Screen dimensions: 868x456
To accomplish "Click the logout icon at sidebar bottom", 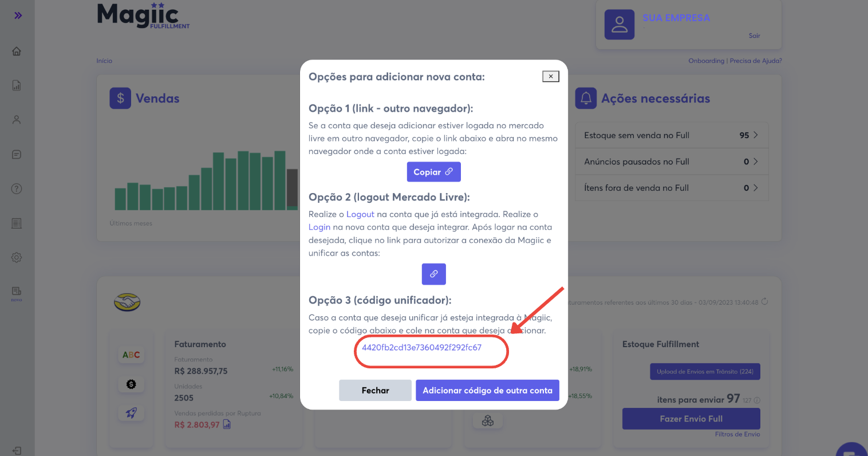I will coord(17,451).
